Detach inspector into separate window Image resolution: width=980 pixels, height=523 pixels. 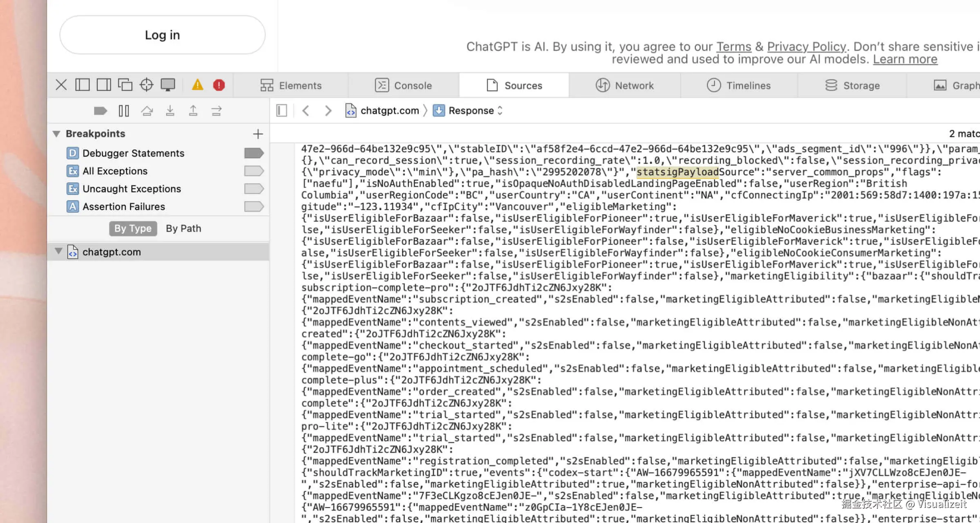(125, 85)
